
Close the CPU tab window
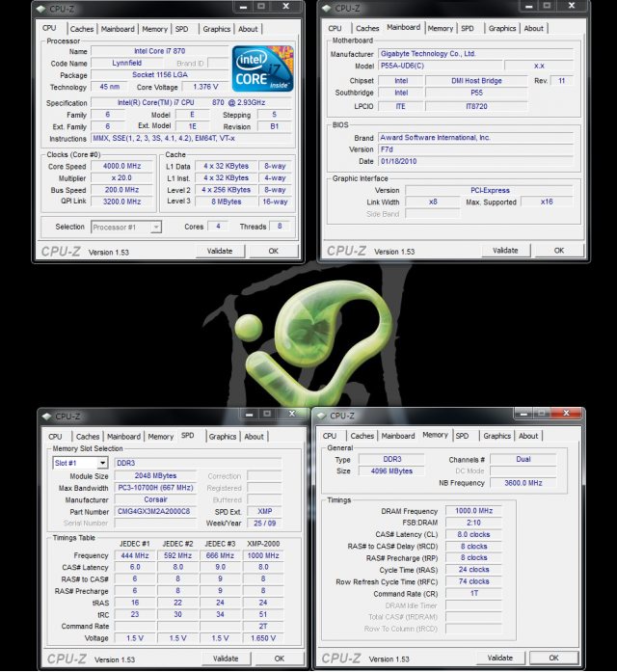click(286, 6)
